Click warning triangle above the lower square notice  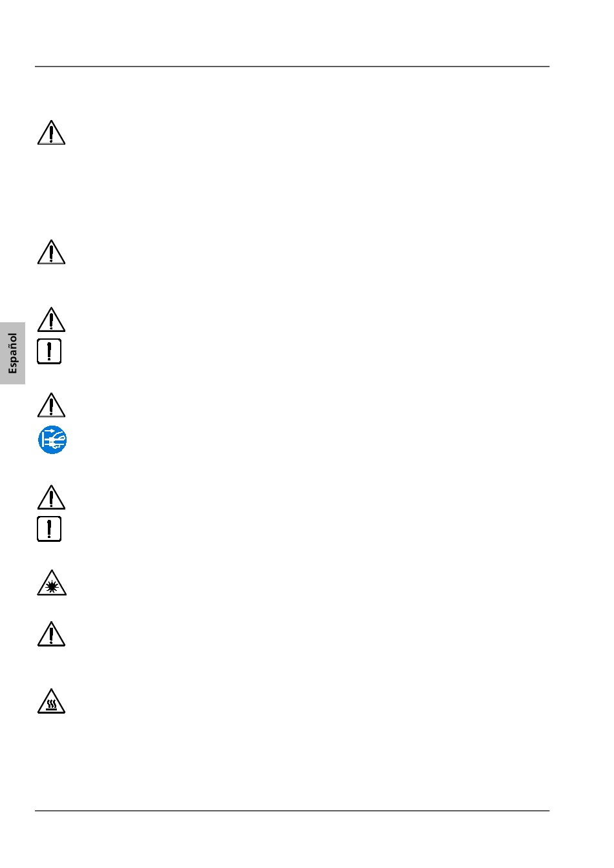click(x=51, y=497)
